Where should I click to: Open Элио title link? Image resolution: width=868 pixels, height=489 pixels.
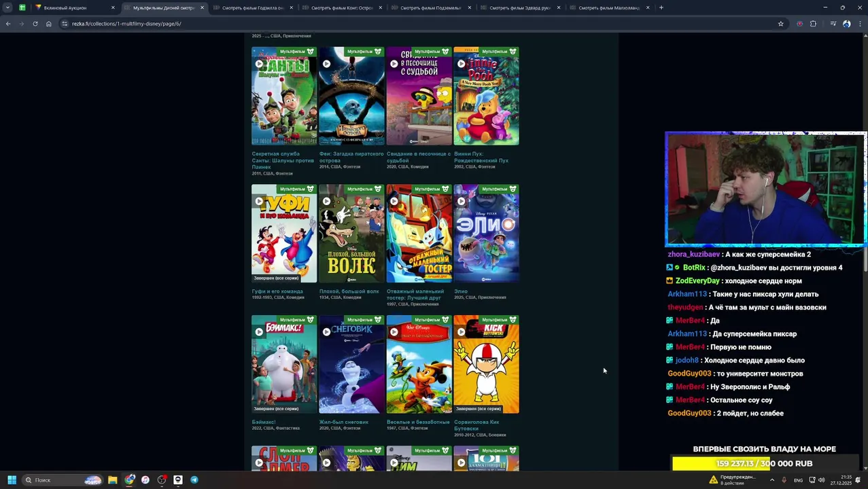click(461, 291)
